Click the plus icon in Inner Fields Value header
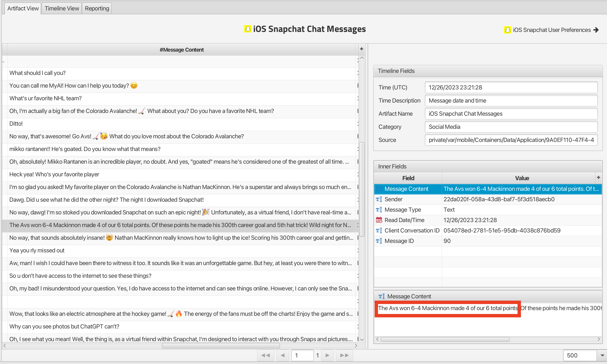The height and width of the screenshot is (364, 607). (x=598, y=177)
